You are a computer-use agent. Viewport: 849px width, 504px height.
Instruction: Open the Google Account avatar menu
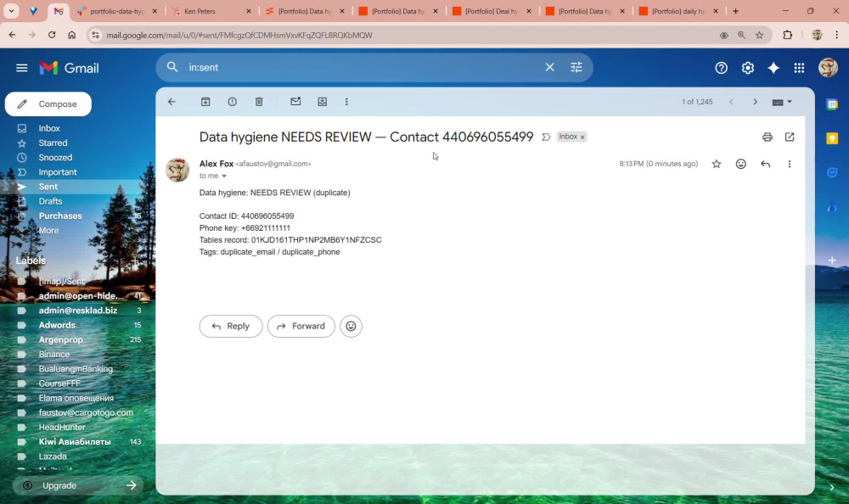pos(828,68)
